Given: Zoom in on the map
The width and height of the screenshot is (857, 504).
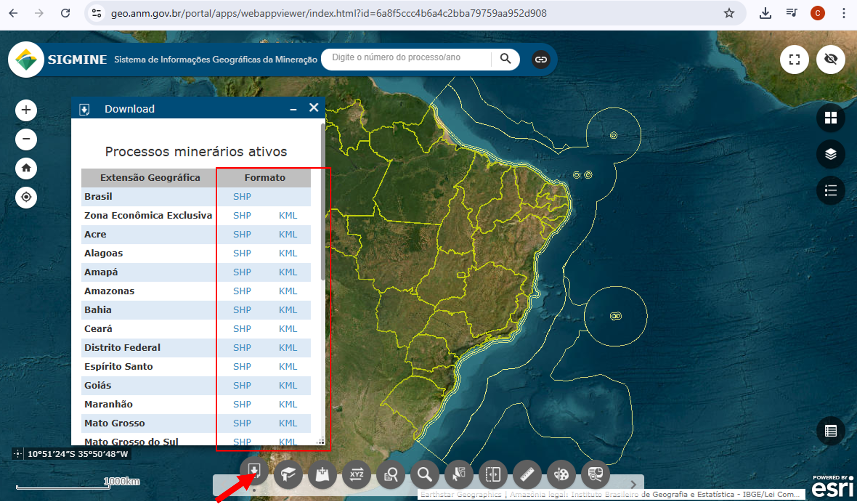Looking at the screenshot, I should 26,110.
